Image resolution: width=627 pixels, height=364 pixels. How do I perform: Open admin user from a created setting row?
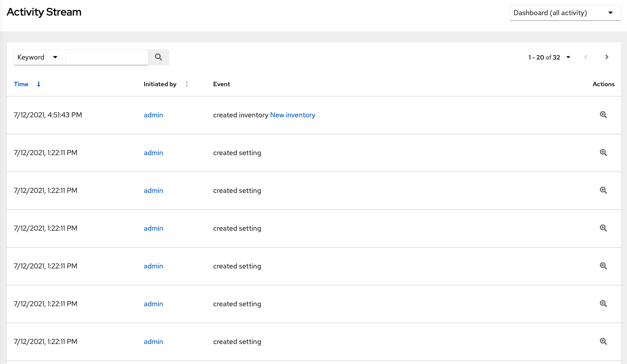click(x=153, y=152)
